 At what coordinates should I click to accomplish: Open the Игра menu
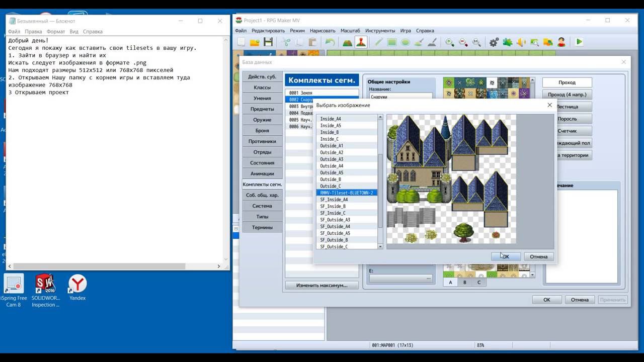pos(406,31)
